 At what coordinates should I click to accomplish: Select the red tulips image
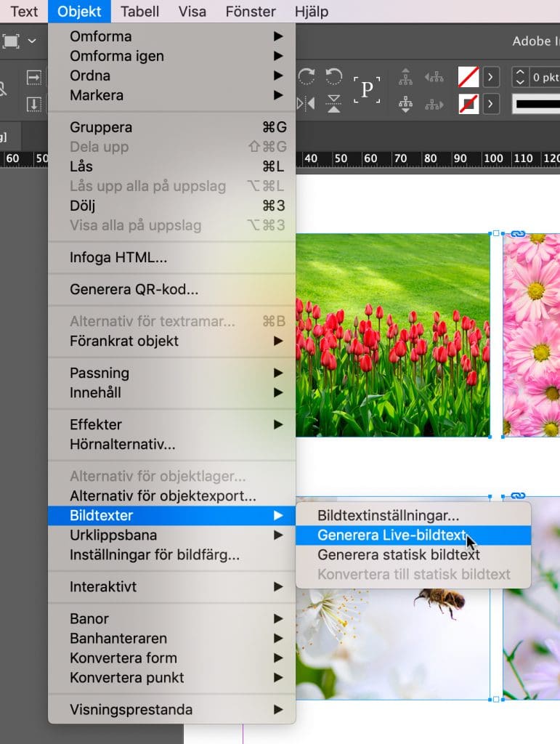393,335
